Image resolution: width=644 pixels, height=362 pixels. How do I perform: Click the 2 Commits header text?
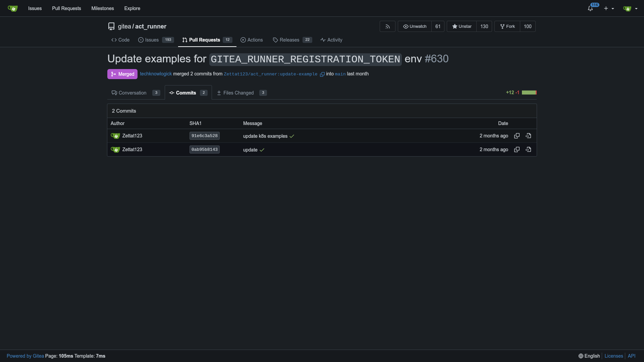[x=124, y=111]
